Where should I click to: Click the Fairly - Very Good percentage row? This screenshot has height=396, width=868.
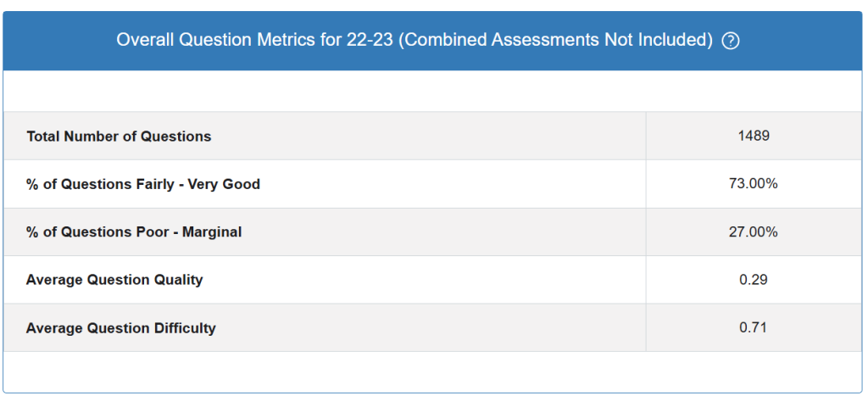click(432, 184)
